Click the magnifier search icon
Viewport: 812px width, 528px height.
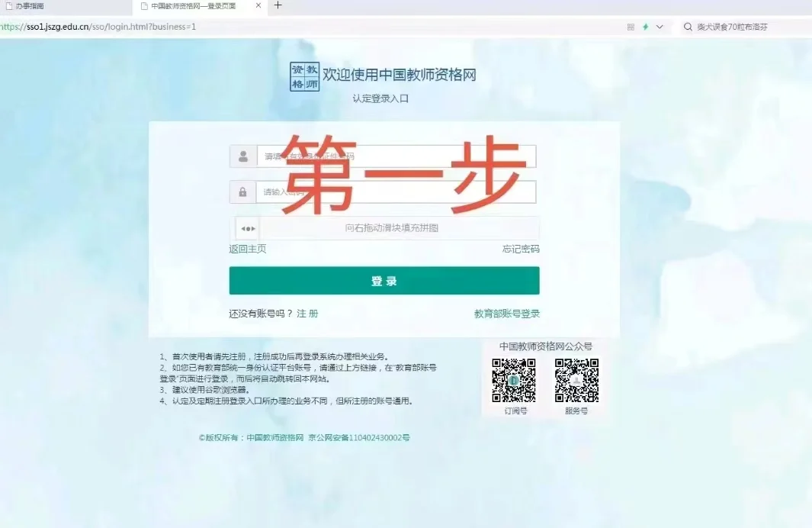click(x=688, y=27)
